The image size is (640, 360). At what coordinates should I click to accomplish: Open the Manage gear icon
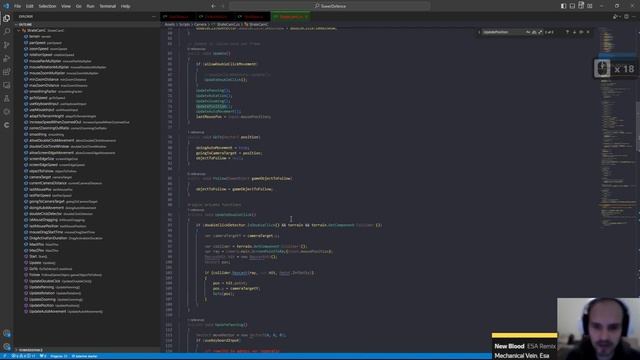click(7, 347)
